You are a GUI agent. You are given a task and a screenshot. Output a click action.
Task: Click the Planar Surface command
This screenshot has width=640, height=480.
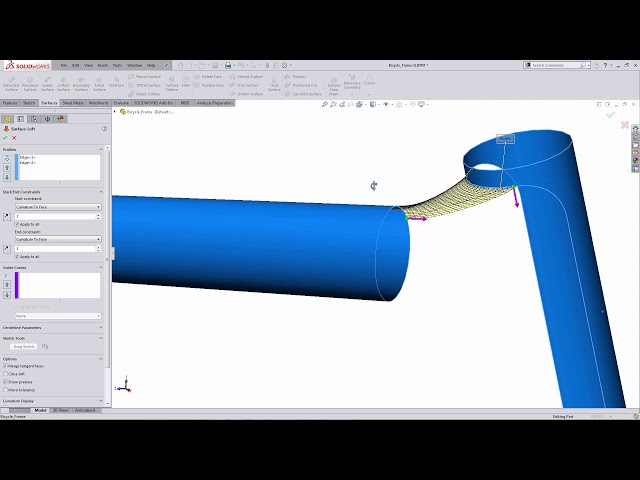click(144, 76)
